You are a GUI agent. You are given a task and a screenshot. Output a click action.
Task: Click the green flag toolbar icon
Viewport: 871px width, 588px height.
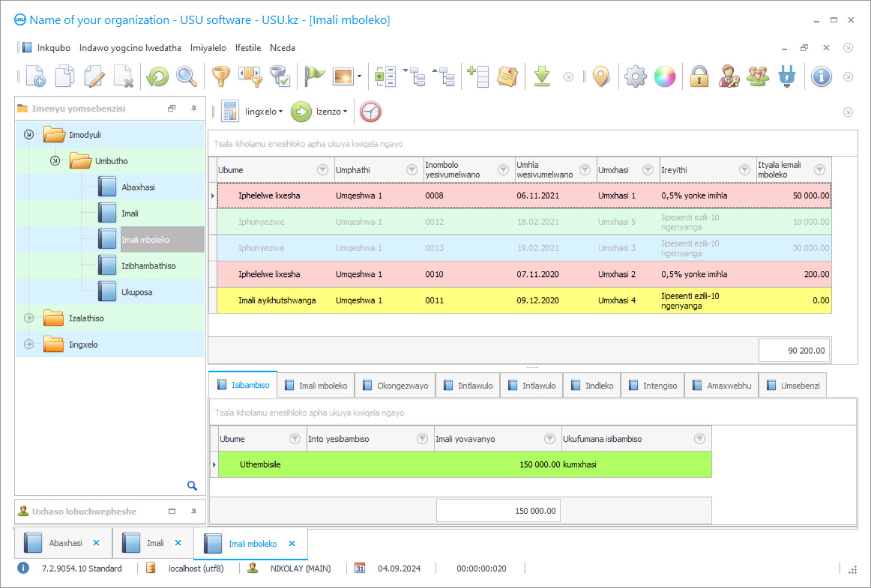314,77
